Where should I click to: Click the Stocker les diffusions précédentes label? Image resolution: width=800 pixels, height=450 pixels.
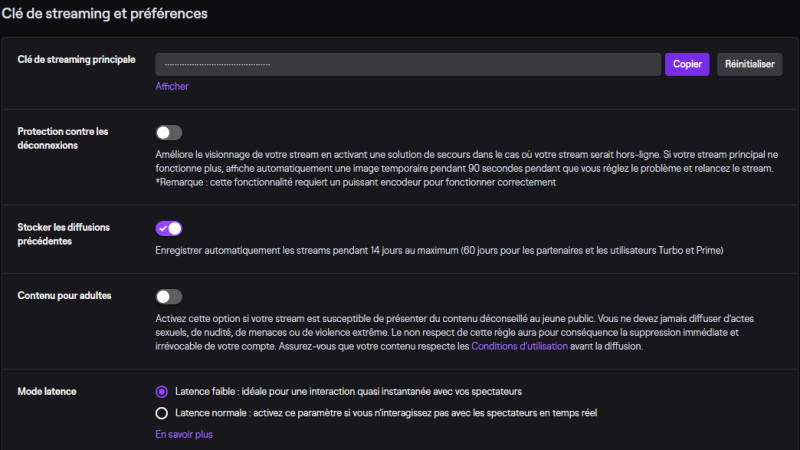tap(64, 234)
